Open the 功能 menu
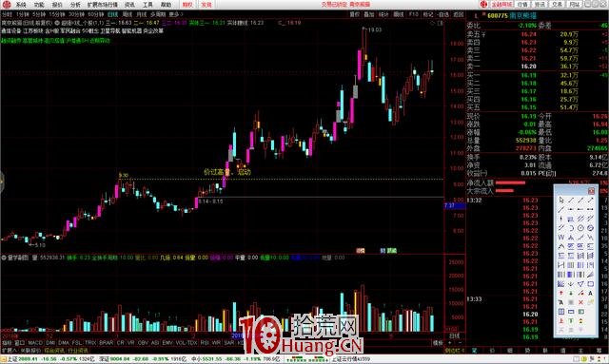Screen dimensions: 609x364 coord(39,5)
